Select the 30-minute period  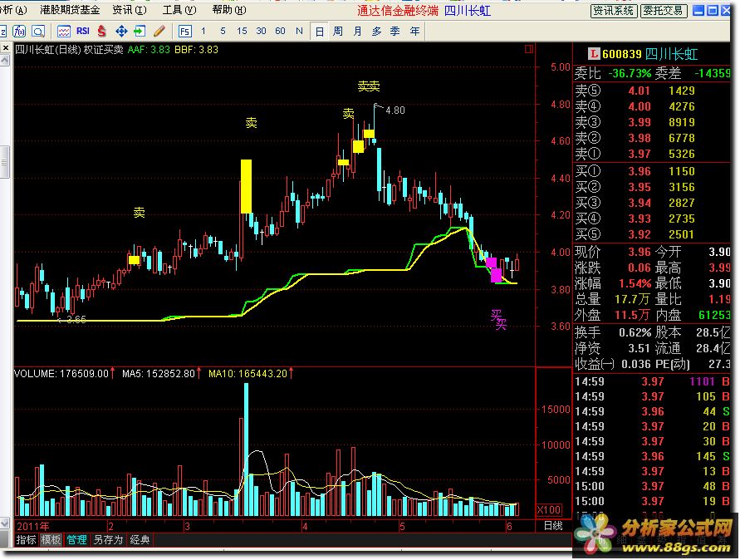(x=261, y=32)
